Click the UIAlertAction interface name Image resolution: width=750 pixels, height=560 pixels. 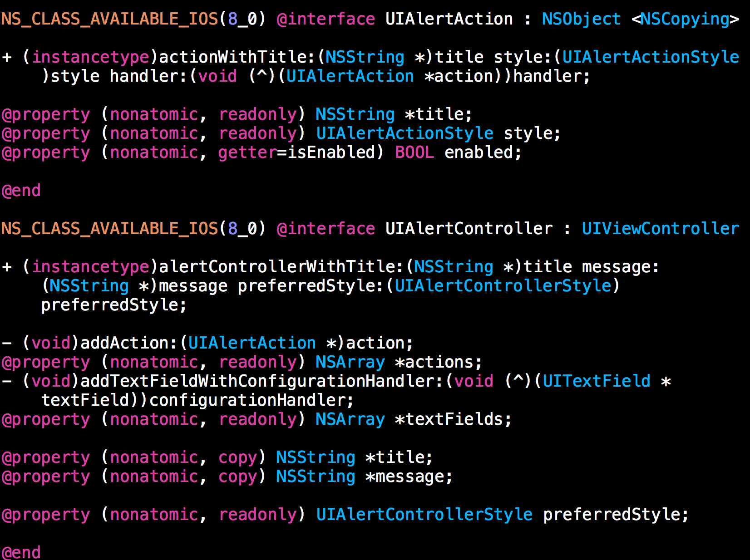(x=449, y=19)
